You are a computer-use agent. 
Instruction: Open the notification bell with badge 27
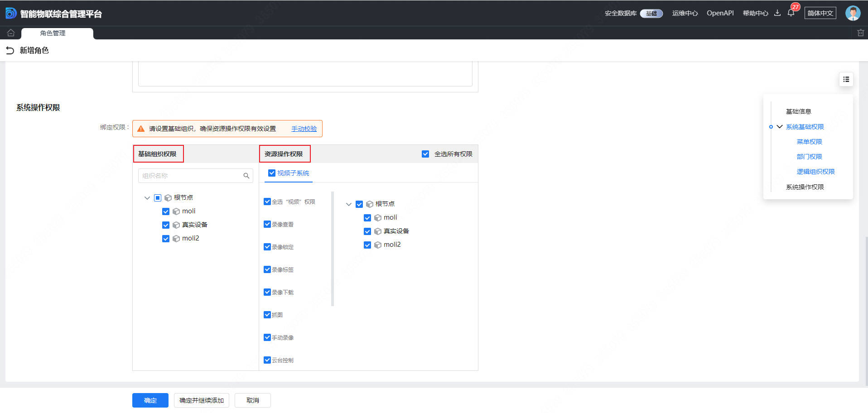(x=791, y=13)
